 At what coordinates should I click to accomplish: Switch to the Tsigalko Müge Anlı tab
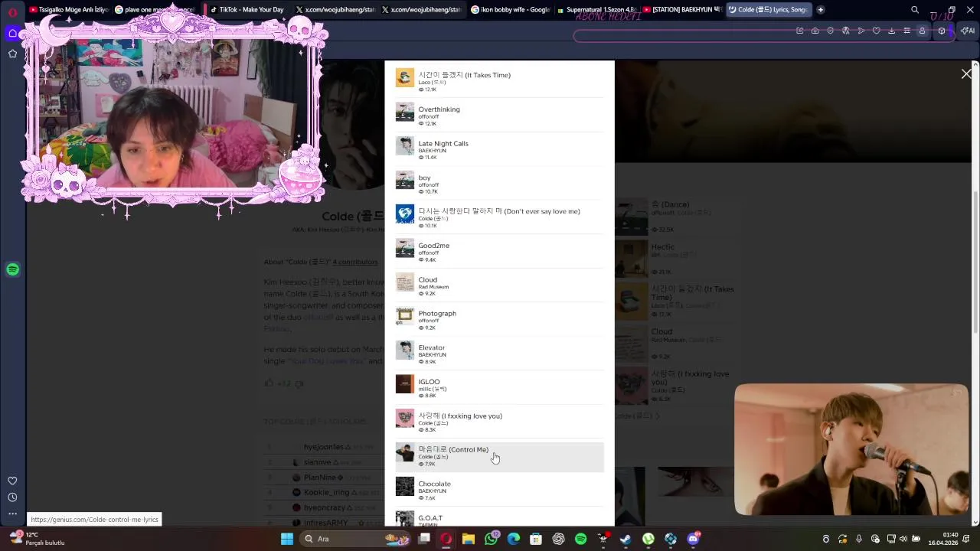(69, 10)
